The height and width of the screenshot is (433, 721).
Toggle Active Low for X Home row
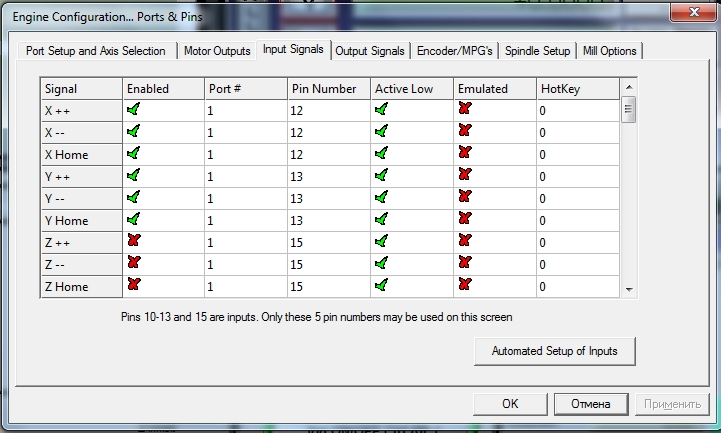click(x=381, y=154)
